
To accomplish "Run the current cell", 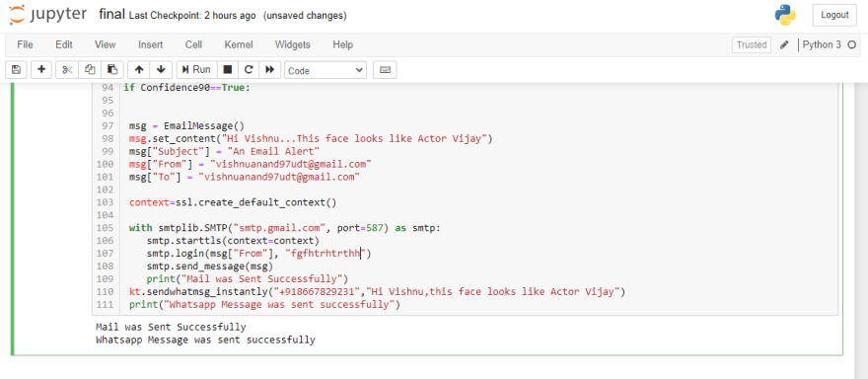I will click(196, 70).
